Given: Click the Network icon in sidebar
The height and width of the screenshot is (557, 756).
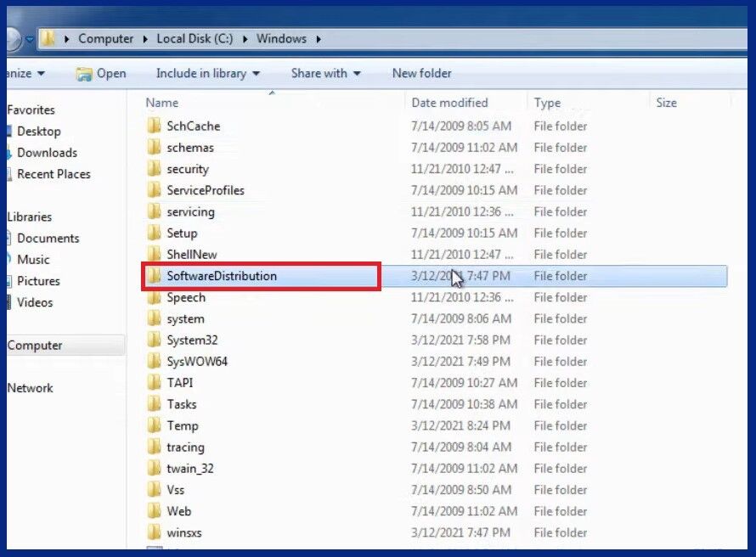Looking at the screenshot, I should (x=31, y=388).
